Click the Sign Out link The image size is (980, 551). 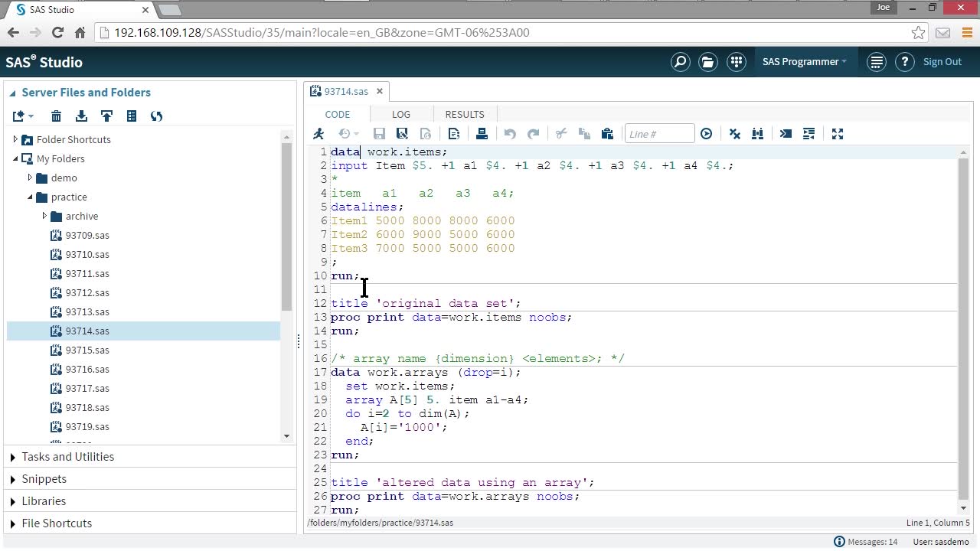[x=942, y=62]
